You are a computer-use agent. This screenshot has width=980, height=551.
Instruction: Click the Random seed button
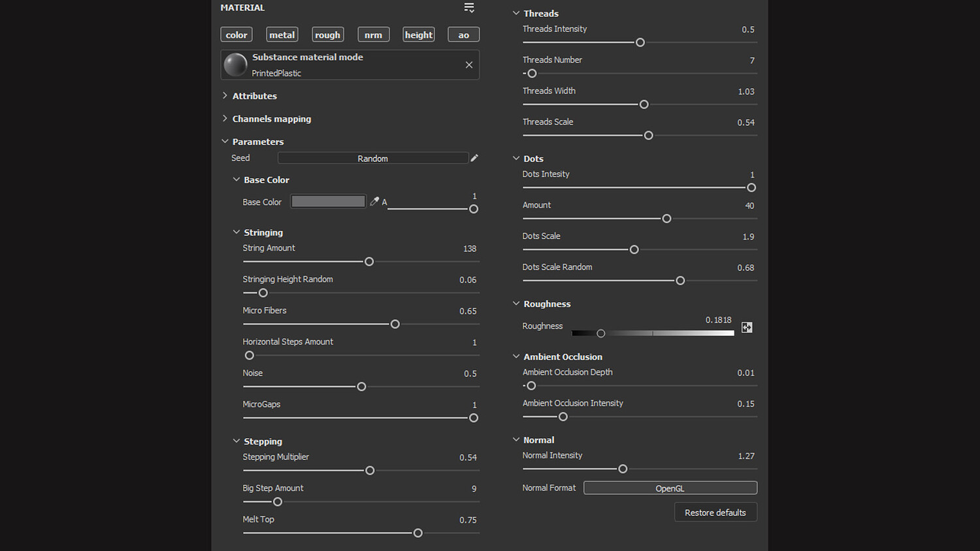tap(372, 158)
